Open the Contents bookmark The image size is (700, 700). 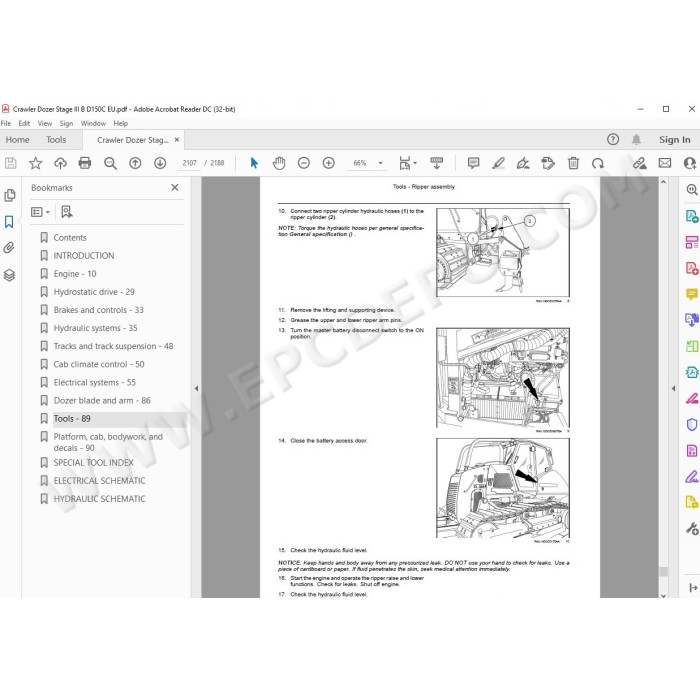coord(70,238)
